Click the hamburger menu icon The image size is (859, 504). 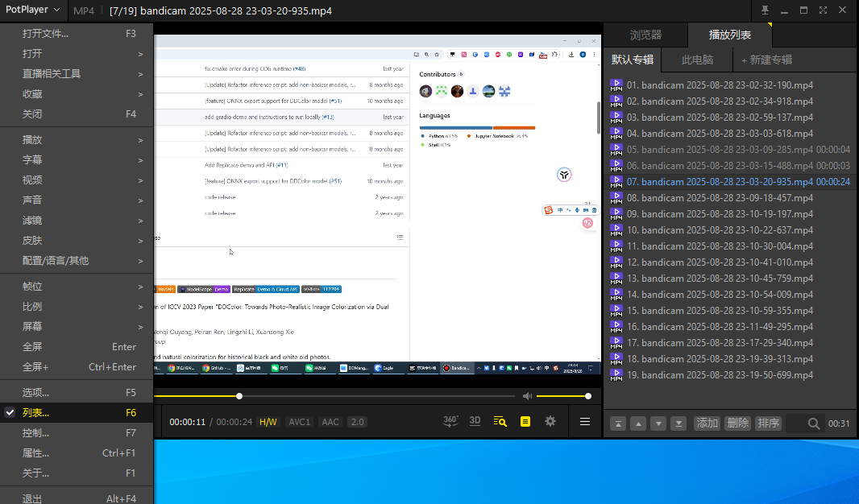[585, 421]
